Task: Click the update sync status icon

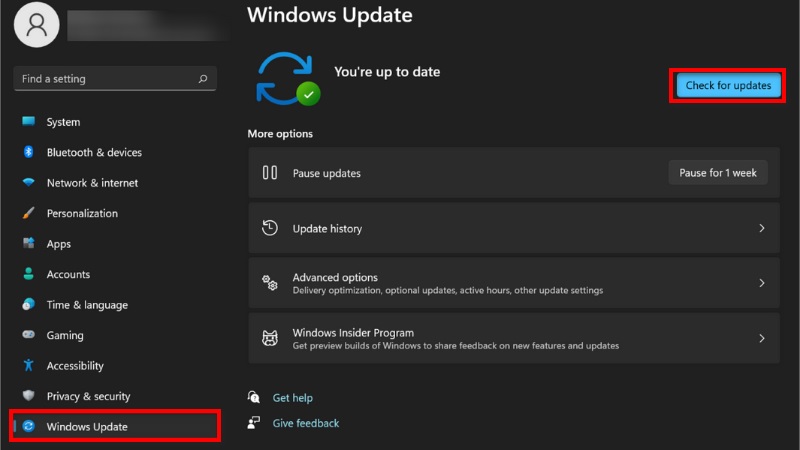Action: pyautogui.click(x=288, y=79)
